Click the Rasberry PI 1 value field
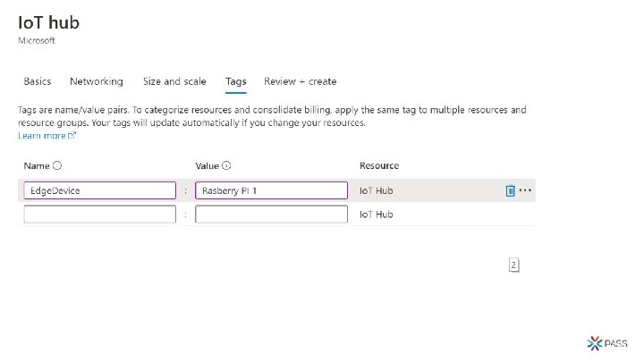 point(271,190)
